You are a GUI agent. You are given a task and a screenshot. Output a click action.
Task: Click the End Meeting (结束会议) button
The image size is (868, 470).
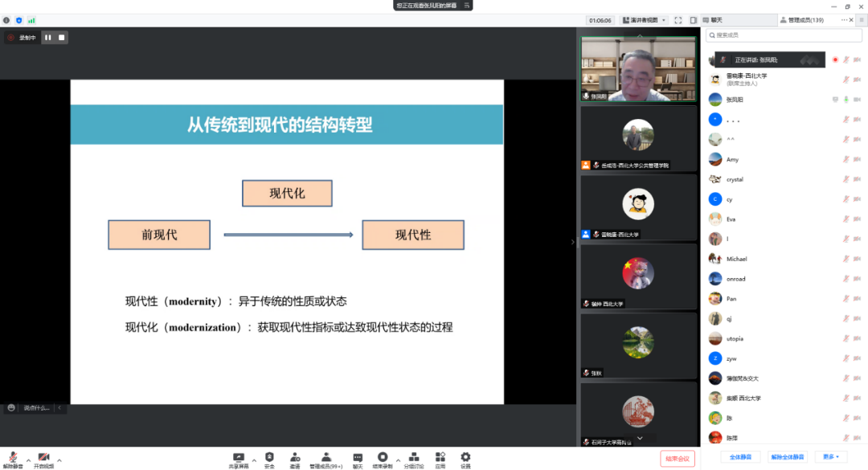coord(678,458)
